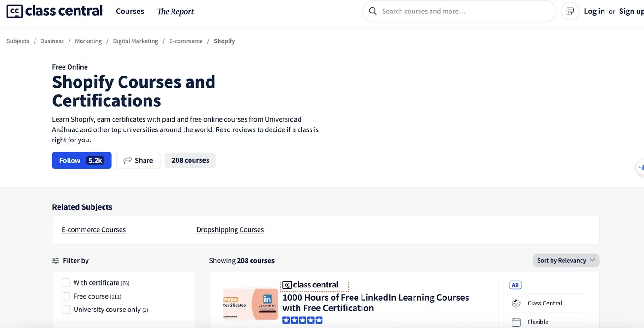
Task: Click the Follow button
Action: click(x=81, y=160)
